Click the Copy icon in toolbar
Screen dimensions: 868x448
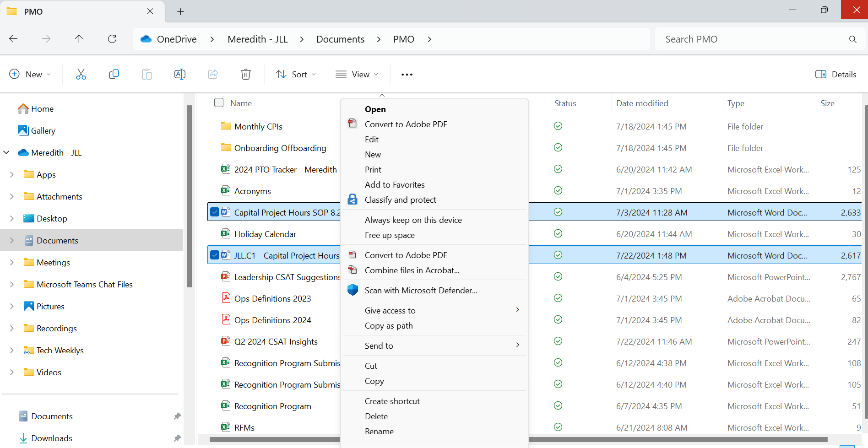tap(114, 74)
